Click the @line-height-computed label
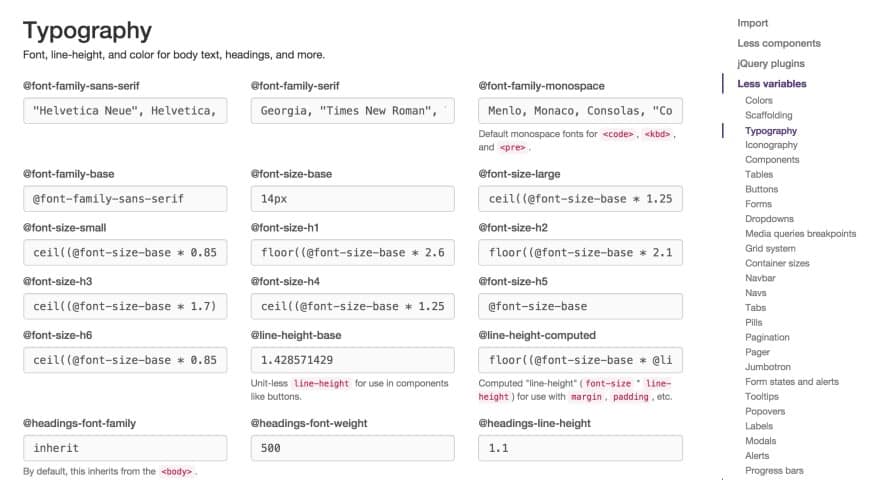This screenshot has height=480, width=877. click(x=537, y=335)
